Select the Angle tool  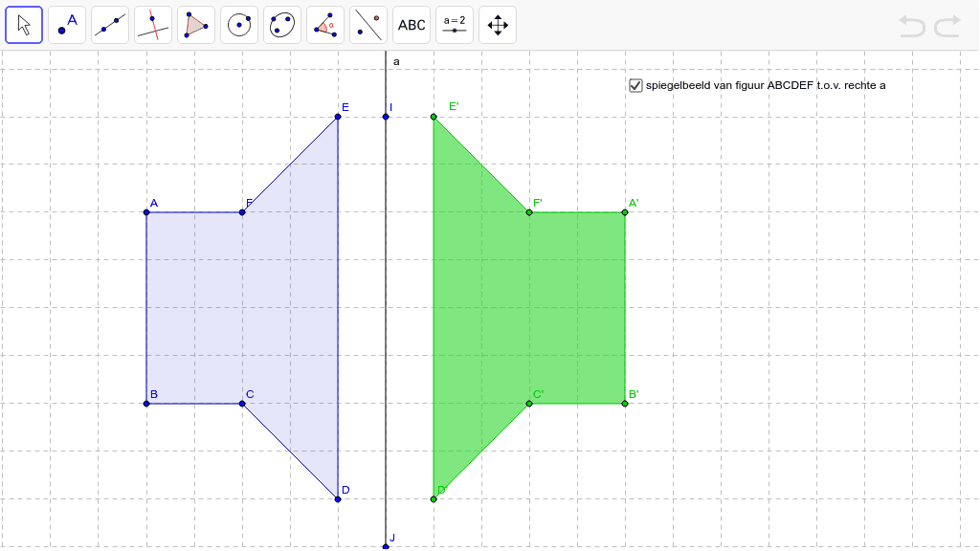tap(325, 25)
